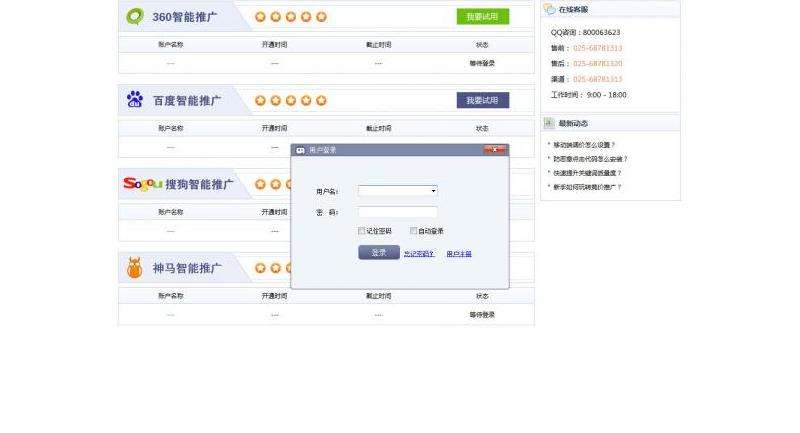Screen dimensions: 800x433
Task: Click the 登录 button
Action: click(x=379, y=252)
